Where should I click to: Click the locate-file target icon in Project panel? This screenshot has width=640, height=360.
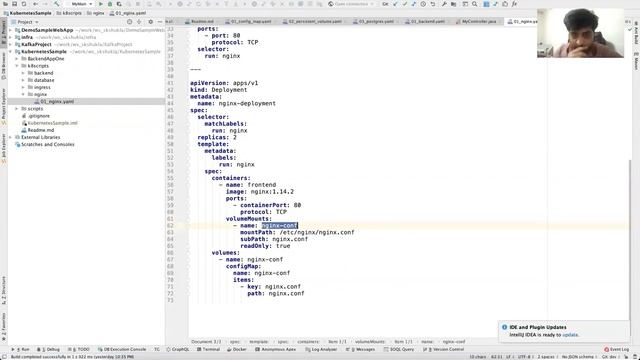[x=129, y=22]
